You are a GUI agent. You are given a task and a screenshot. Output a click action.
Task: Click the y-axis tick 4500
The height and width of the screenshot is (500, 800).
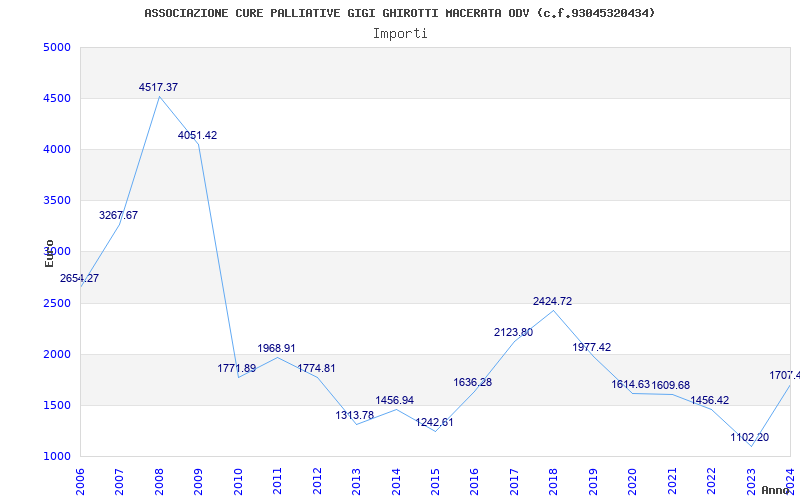tap(57, 98)
